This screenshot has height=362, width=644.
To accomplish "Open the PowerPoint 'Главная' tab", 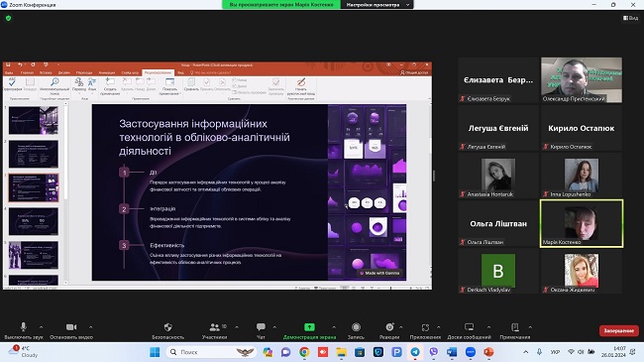I will pyautogui.click(x=27, y=72).
